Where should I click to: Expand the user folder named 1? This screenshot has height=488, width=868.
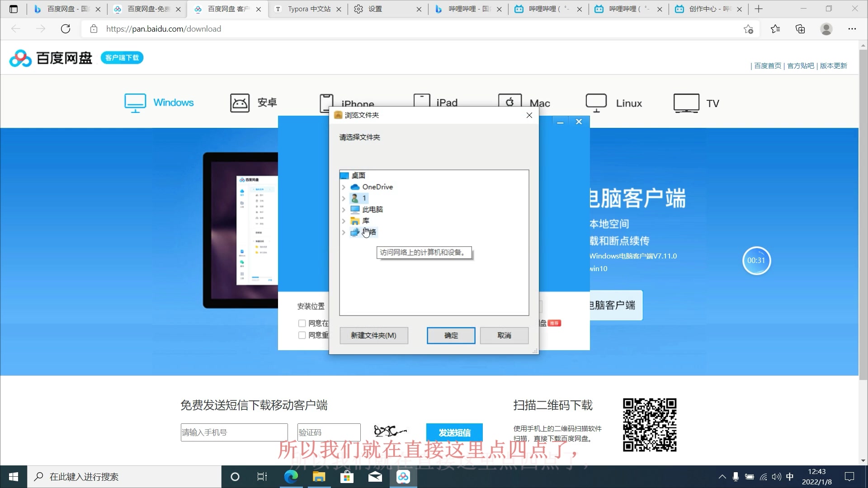[344, 198]
